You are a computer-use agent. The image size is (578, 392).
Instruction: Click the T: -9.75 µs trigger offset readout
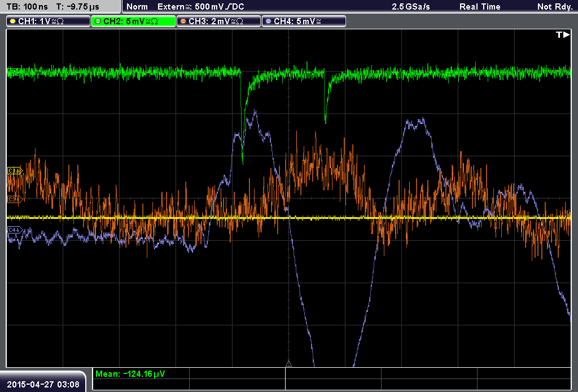(77, 7)
